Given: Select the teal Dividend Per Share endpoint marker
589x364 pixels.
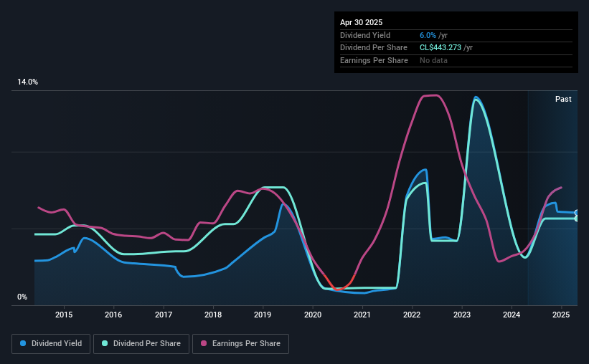Looking at the screenshot, I should click(x=577, y=219).
